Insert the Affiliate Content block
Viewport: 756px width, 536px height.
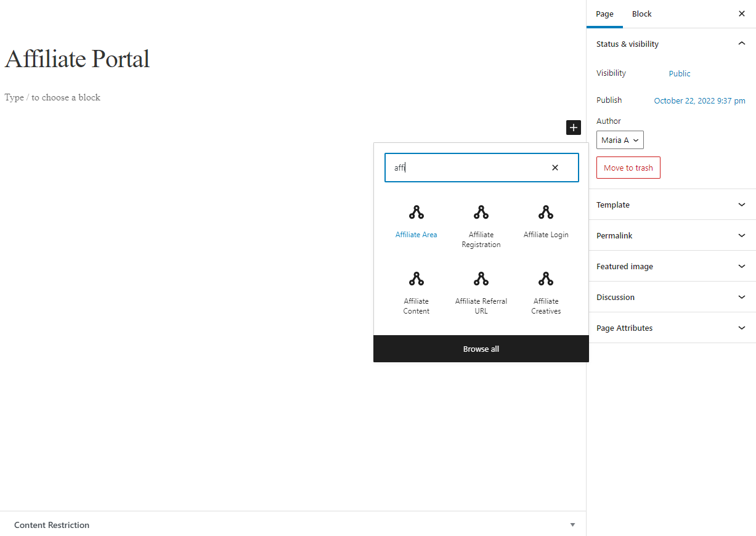[x=417, y=293]
